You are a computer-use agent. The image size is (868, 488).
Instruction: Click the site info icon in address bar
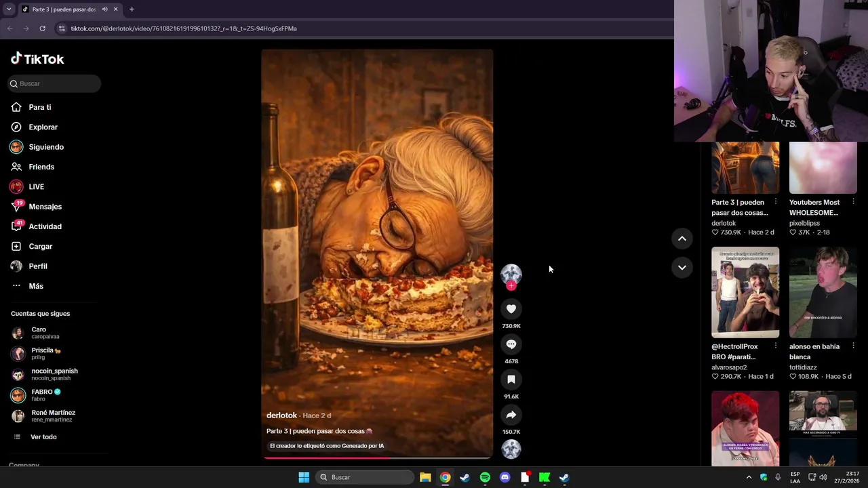click(62, 28)
